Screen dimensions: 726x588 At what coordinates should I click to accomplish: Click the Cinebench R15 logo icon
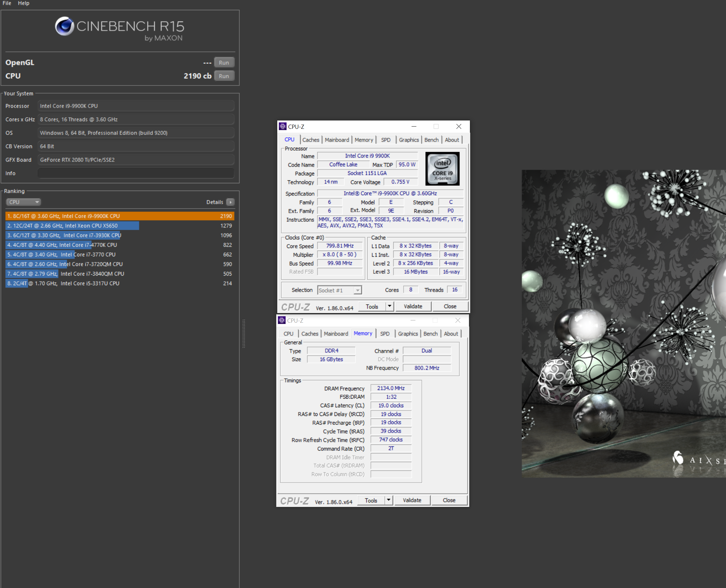pyautogui.click(x=64, y=26)
